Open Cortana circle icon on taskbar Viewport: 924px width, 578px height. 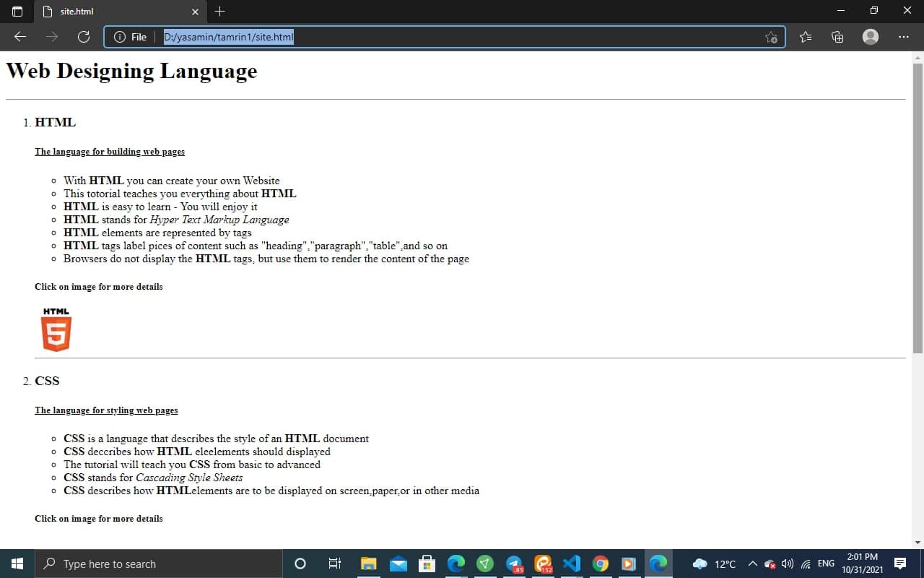(300, 564)
